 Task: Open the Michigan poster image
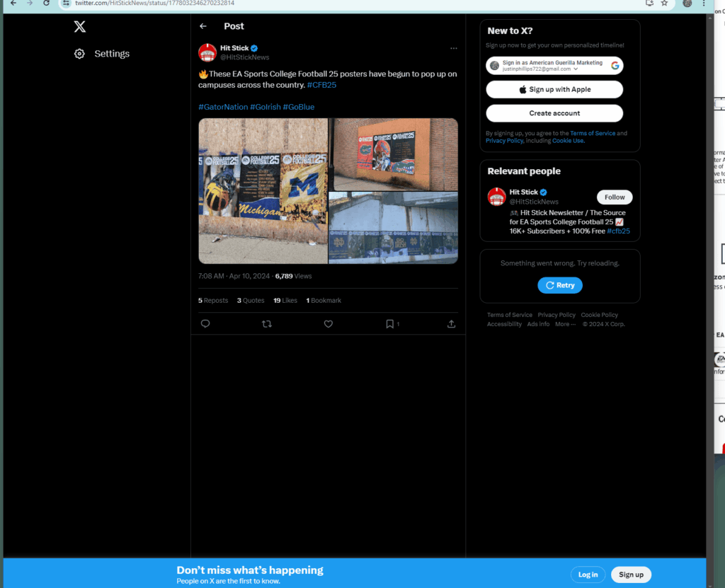[263, 190]
